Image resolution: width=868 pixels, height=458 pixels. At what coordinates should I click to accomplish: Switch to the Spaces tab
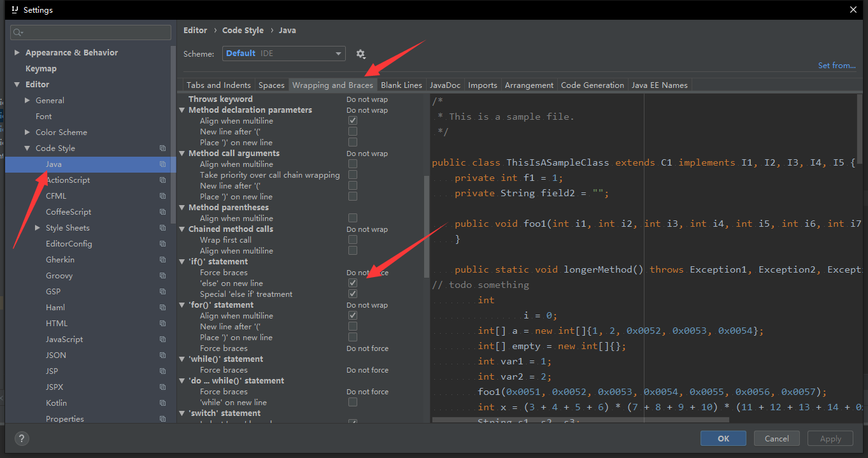[x=271, y=85]
